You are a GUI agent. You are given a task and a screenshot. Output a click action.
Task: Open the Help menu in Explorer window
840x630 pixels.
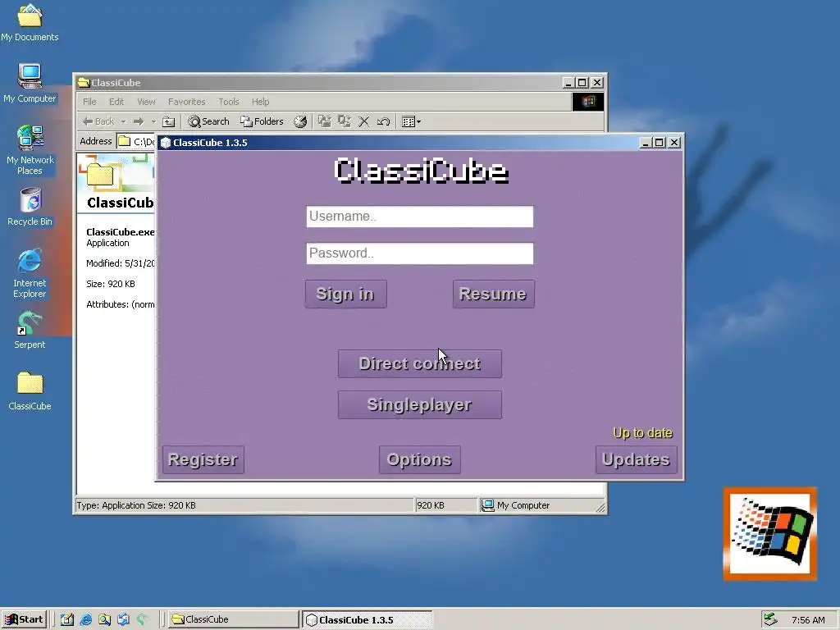coord(260,102)
